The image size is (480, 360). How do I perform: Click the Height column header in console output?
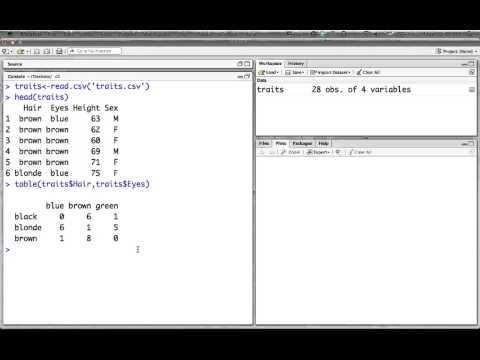pos(86,108)
